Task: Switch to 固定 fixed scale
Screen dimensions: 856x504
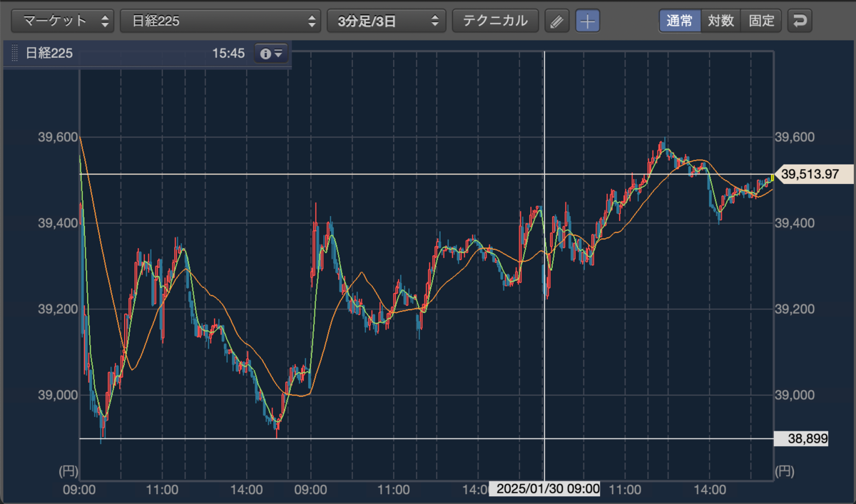Action: tap(761, 21)
